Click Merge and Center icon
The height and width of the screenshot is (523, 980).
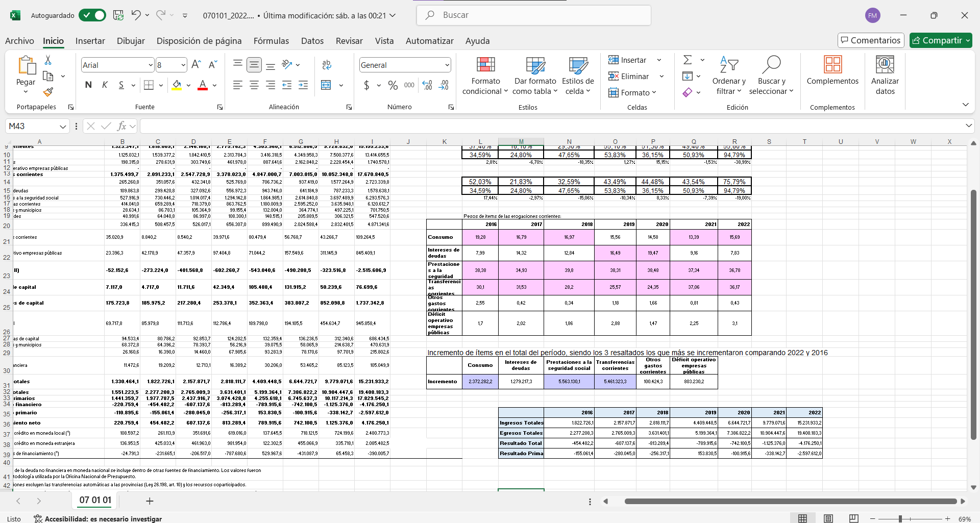(x=326, y=85)
